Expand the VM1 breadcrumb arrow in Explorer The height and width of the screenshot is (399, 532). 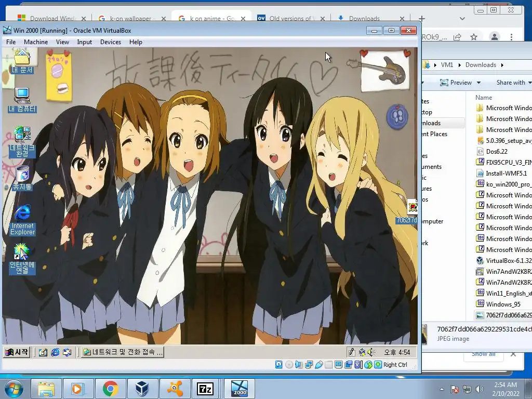click(x=459, y=65)
